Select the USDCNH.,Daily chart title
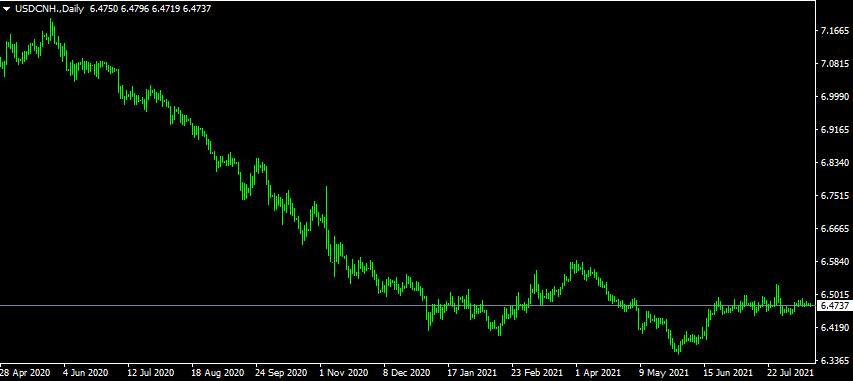 [x=50, y=9]
